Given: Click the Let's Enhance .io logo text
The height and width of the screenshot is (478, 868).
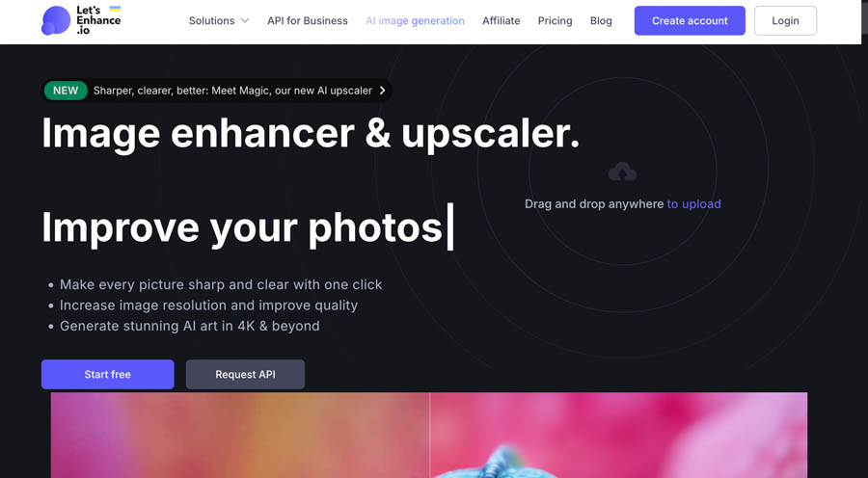Looking at the screenshot, I should click(x=98, y=20).
